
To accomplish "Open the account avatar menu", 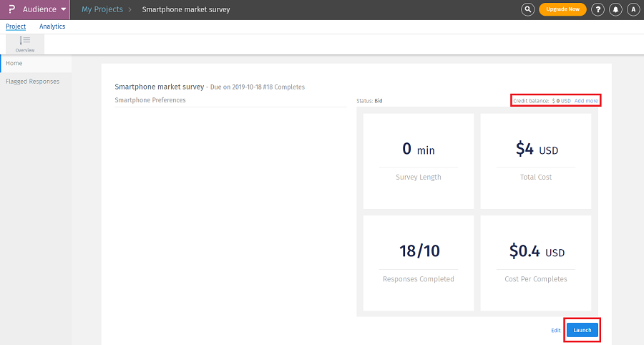I will tap(633, 9).
